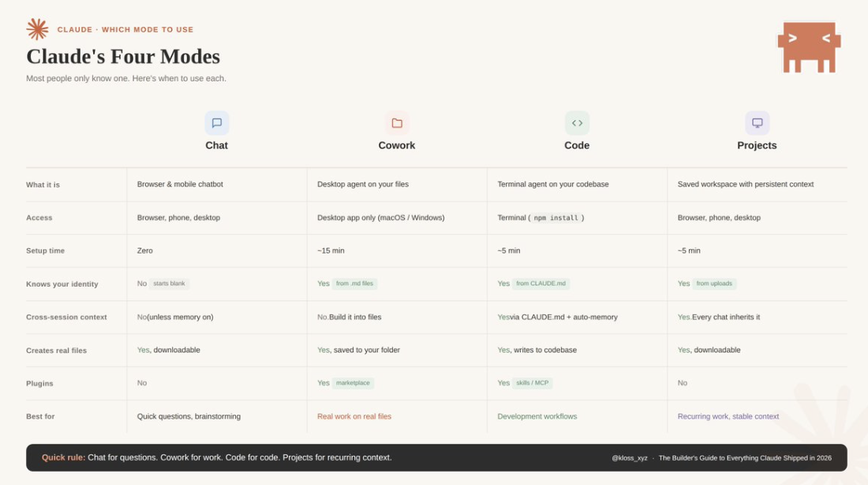868x485 pixels.
Task: Click the 'skills / MCP' tag
Action: pos(532,383)
